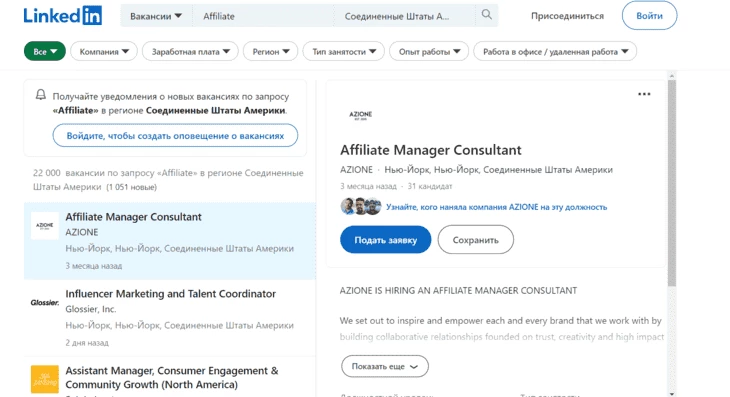Click 'AZIONE IS HIRING AN AFFILIATE MANAGER' text
Viewport: 730px width, 397px height.
tap(458, 290)
